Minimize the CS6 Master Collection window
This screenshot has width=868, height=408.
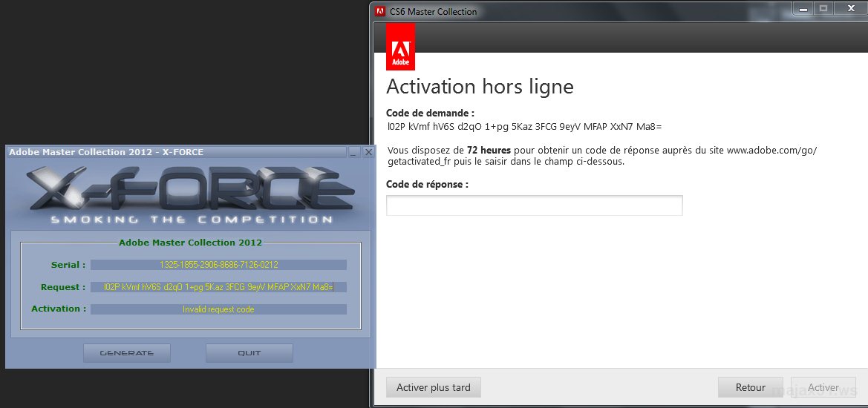tap(803, 8)
